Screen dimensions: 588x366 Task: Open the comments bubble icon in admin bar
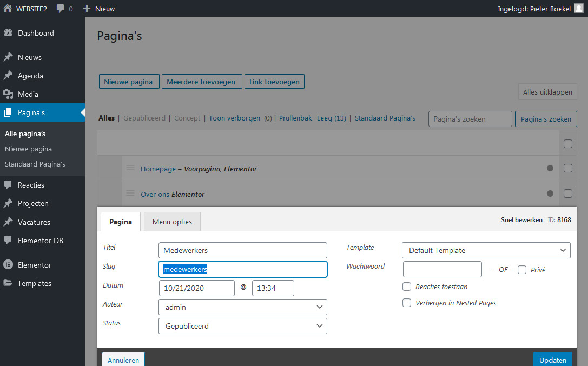(61, 9)
